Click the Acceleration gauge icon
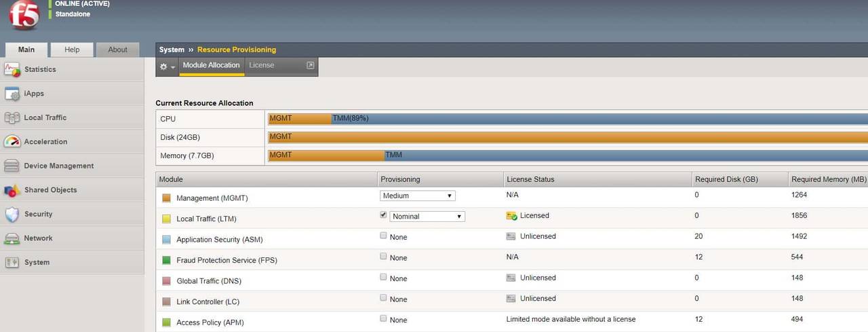The image size is (868, 332). click(x=12, y=142)
